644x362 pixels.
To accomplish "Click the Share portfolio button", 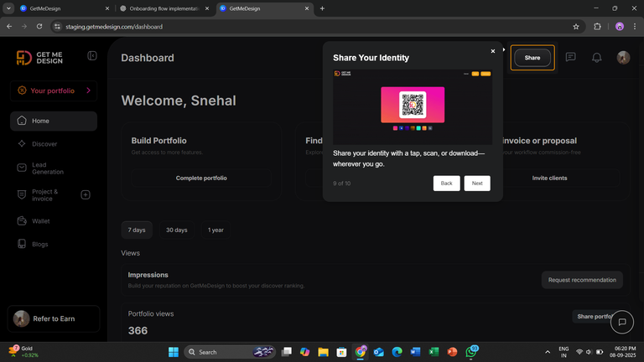I will pos(594,317).
